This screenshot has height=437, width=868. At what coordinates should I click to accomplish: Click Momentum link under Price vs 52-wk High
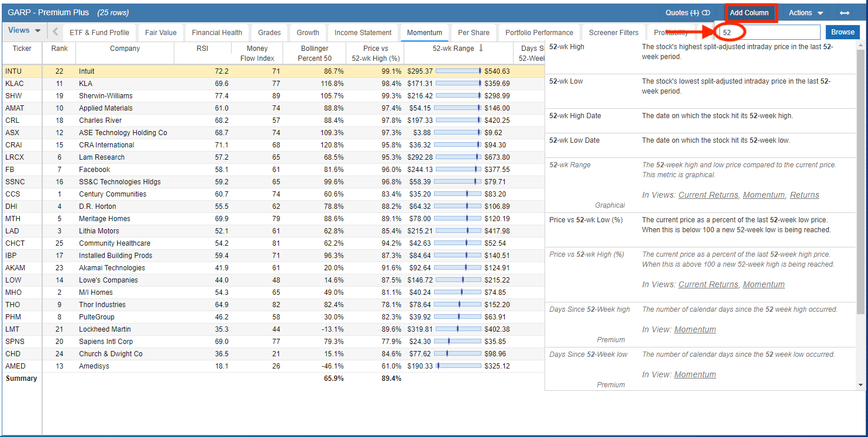click(764, 284)
